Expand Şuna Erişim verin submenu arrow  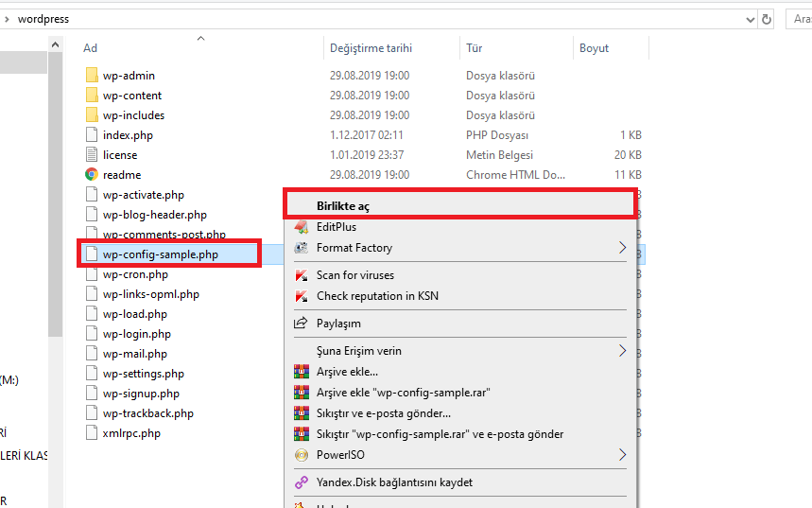point(622,351)
